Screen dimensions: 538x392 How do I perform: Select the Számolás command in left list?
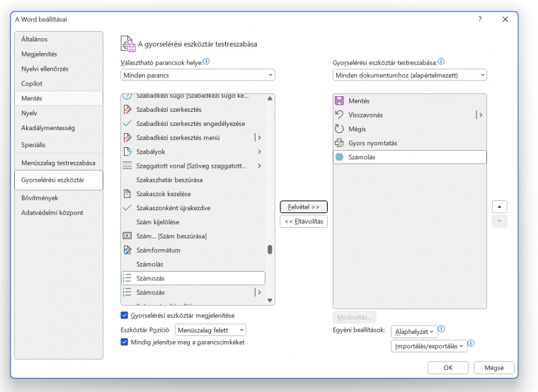193,264
